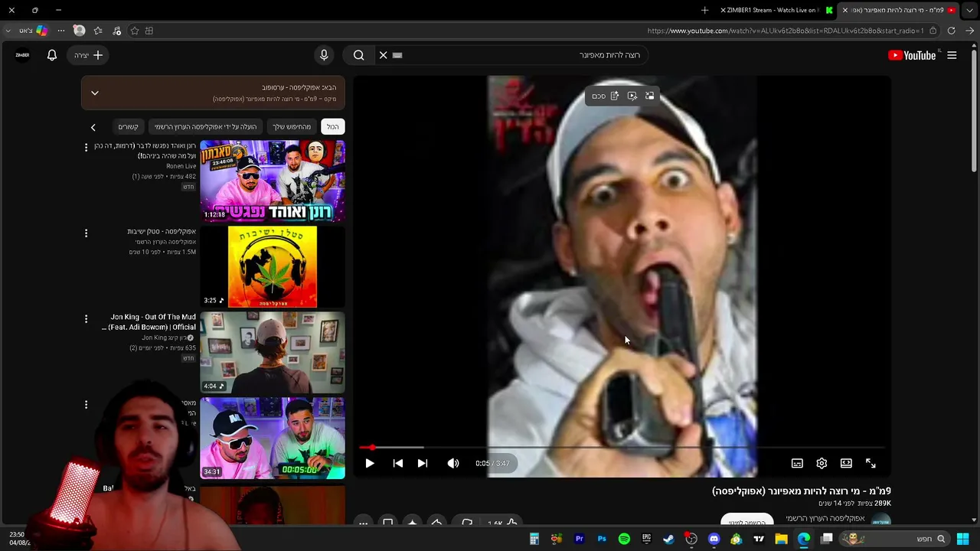The image size is (980, 551).
Task: Open Discord from the taskbar
Action: click(714, 539)
